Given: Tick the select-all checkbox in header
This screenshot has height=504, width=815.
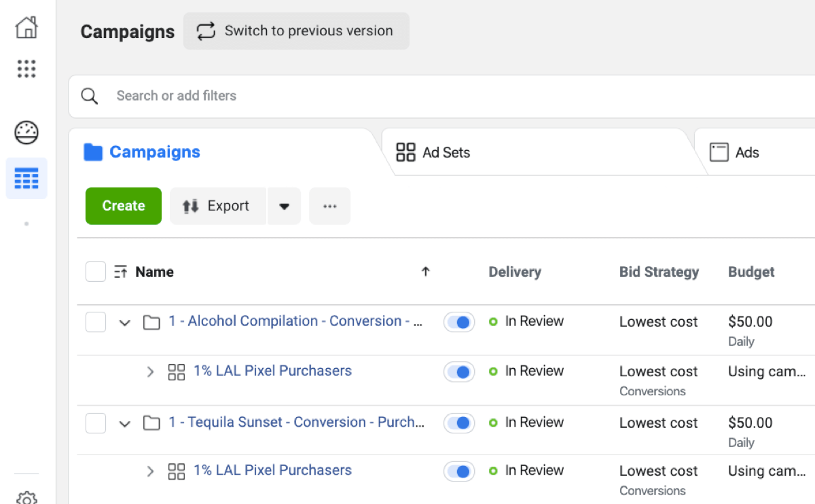Looking at the screenshot, I should point(96,272).
